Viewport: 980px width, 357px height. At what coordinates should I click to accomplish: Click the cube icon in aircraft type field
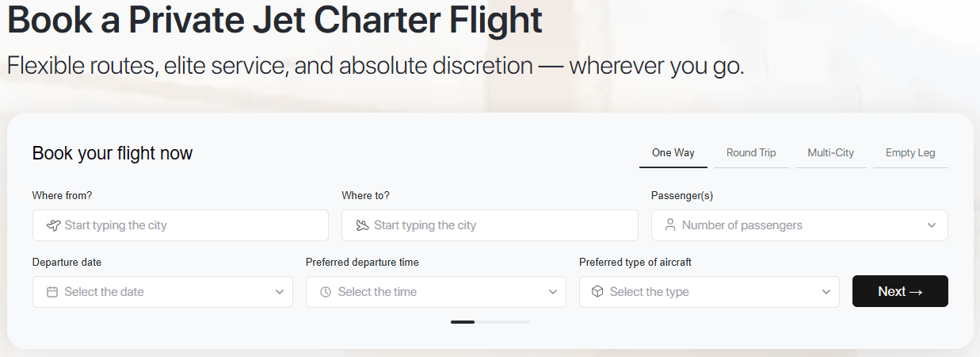[598, 292]
